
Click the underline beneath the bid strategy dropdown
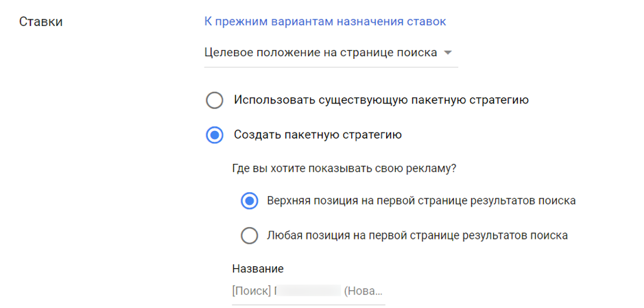click(x=331, y=67)
